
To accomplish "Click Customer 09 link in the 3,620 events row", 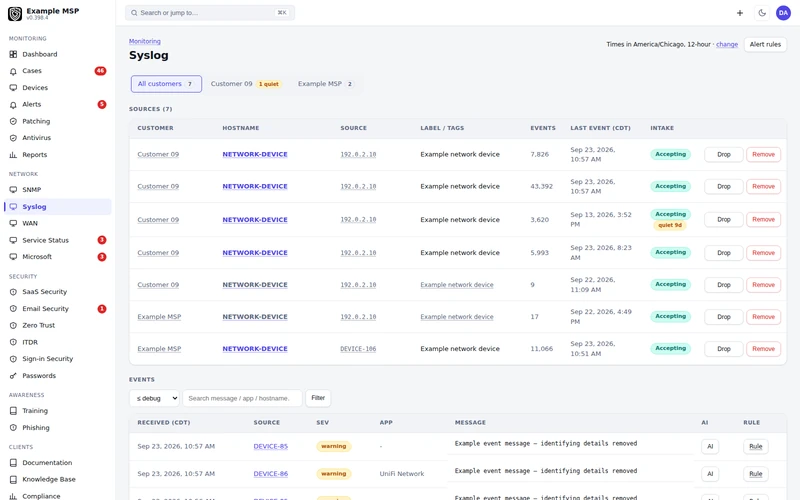I will [x=158, y=219].
